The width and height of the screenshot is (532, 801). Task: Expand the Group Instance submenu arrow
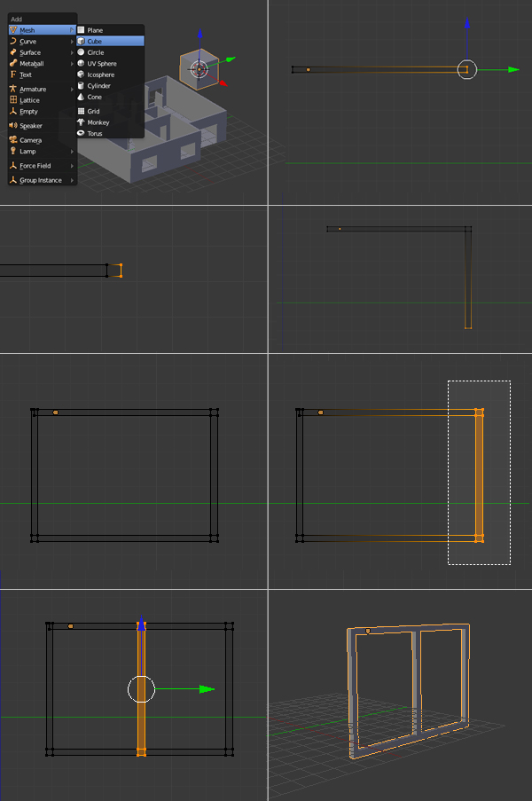coord(72,180)
